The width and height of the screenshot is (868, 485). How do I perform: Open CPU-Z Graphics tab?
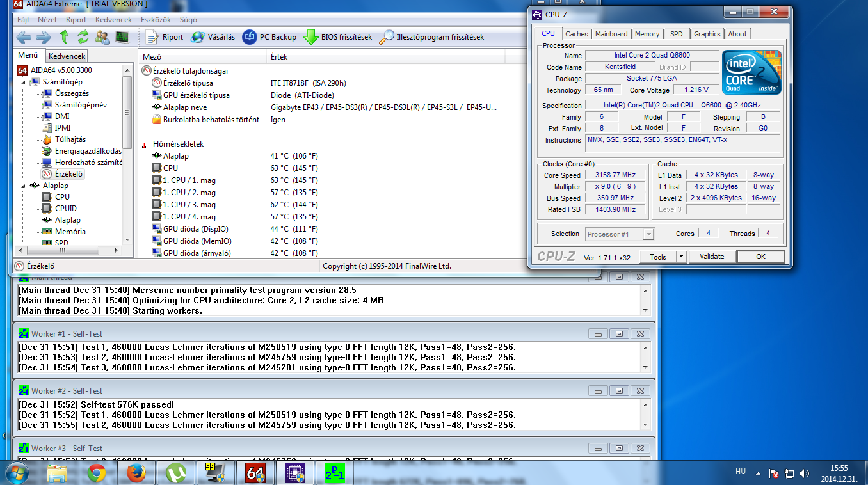[707, 34]
